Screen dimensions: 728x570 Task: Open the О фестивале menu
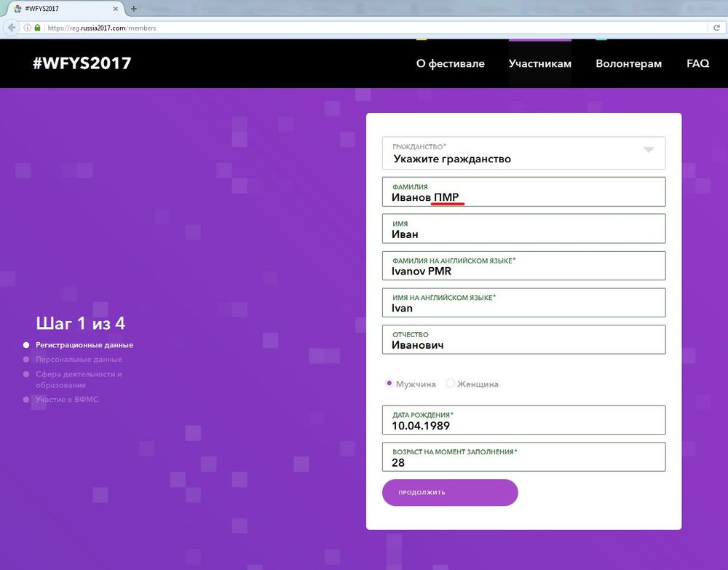point(451,63)
